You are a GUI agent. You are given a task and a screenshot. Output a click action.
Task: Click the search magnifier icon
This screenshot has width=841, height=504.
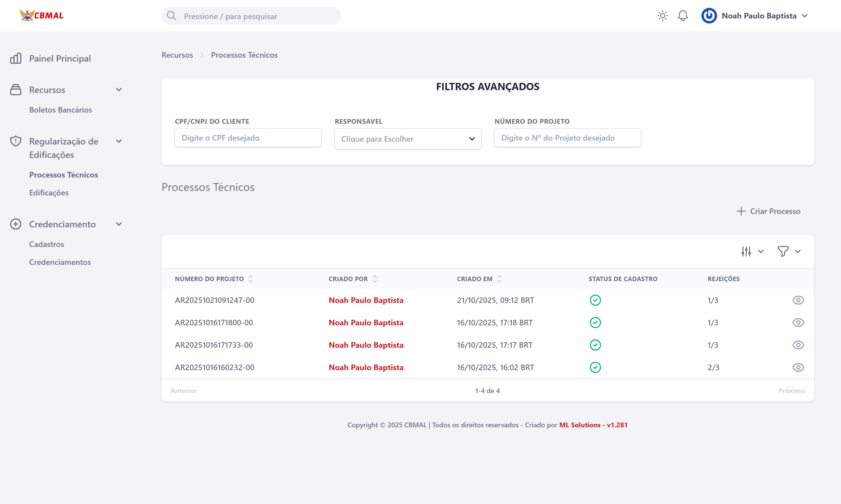pos(172,16)
